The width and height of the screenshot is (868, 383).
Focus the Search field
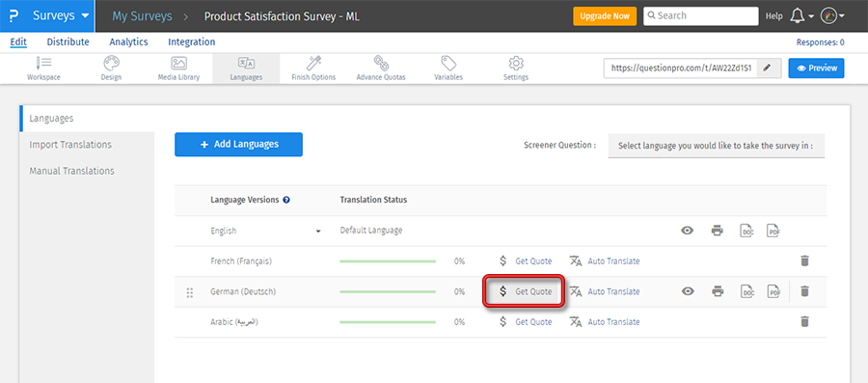point(701,16)
